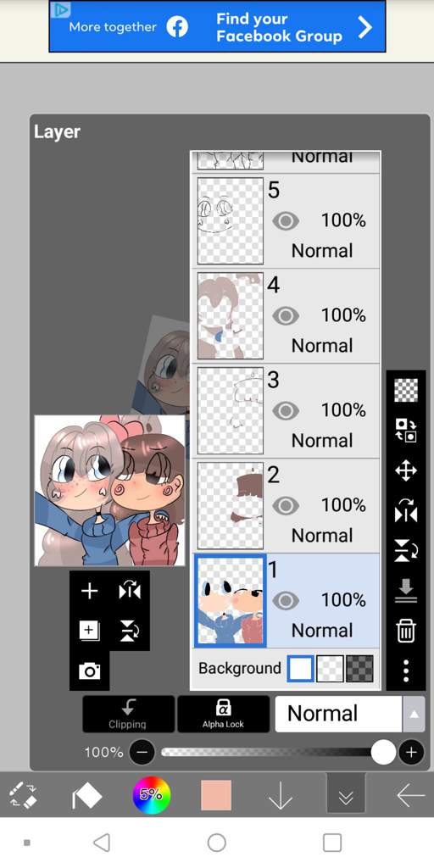Add a new layer with plus icon

pos(89,591)
